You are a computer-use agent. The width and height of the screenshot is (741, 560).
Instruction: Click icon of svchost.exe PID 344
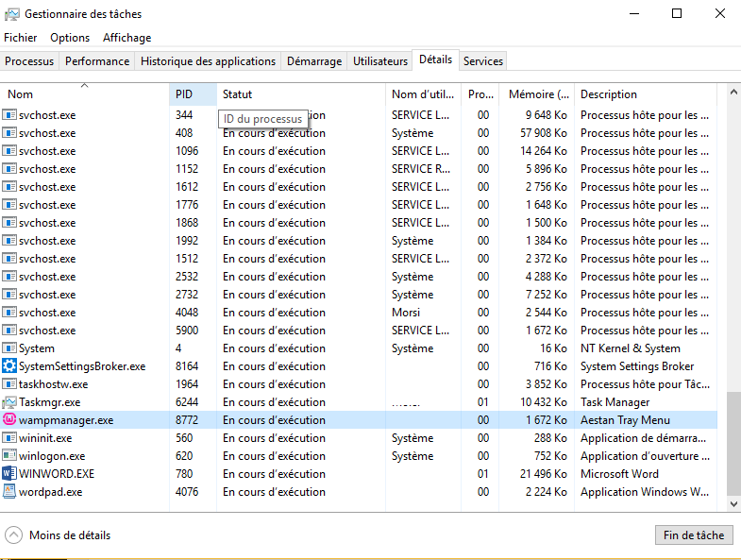point(9,115)
